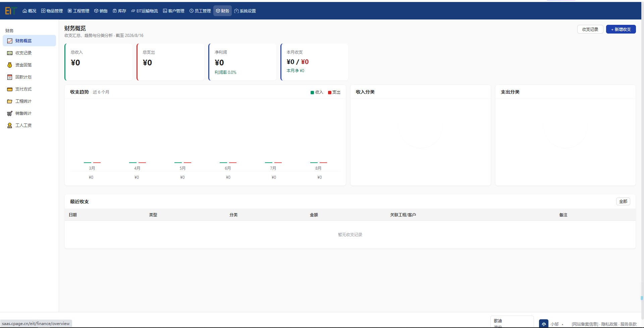Image resolution: width=644 pixels, height=328 pixels.
Task: Click the 利润率 0.0% text
Action: pyautogui.click(x=225, y=72)
